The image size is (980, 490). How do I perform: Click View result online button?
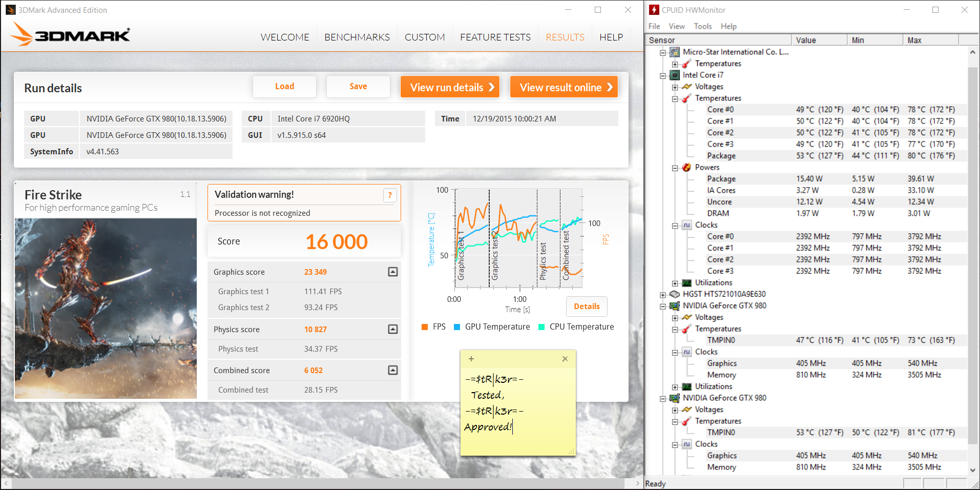[x=564, y=87]
